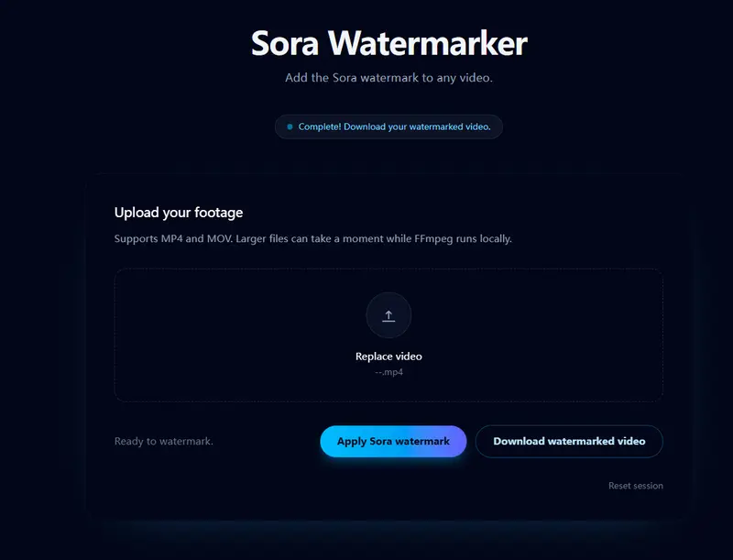Click the Sora Watermarker page title
This screenshot has height=560, width=733.
(x=388, y=43)
